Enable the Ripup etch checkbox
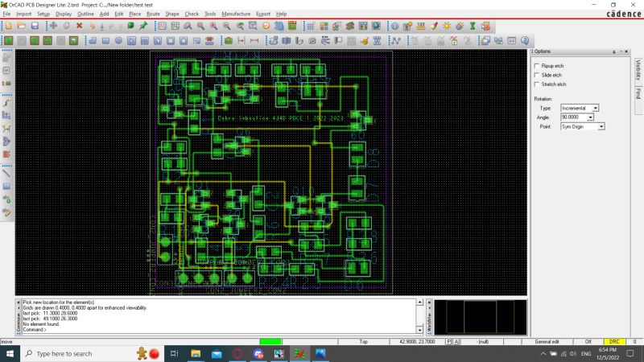The height and width of the screenshot is (362, 644). coord(536,66)
